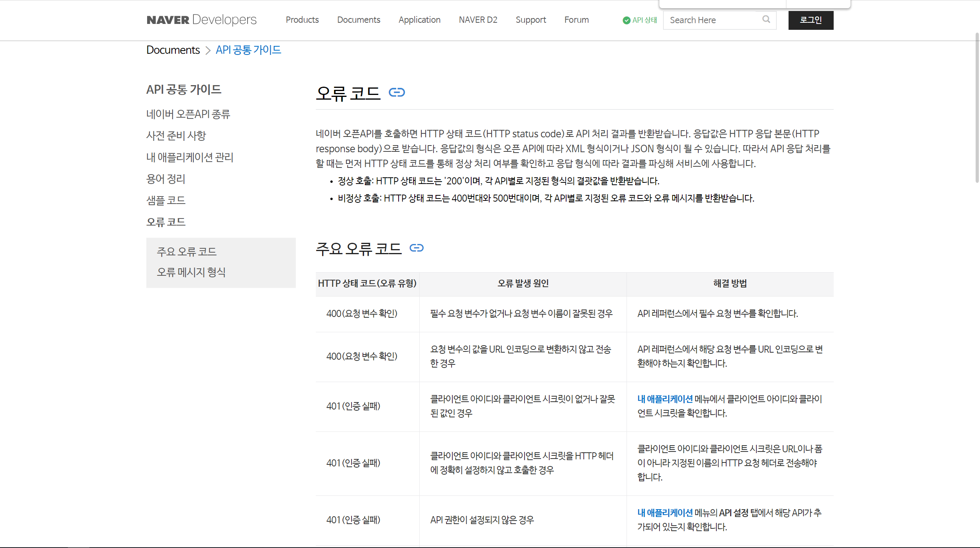The width and height of the screenshot is (980, 548).
Task: Open 네이버 오픈API 종류 in the sidebar
Action: pyautogui.click(x=188, y=114)
